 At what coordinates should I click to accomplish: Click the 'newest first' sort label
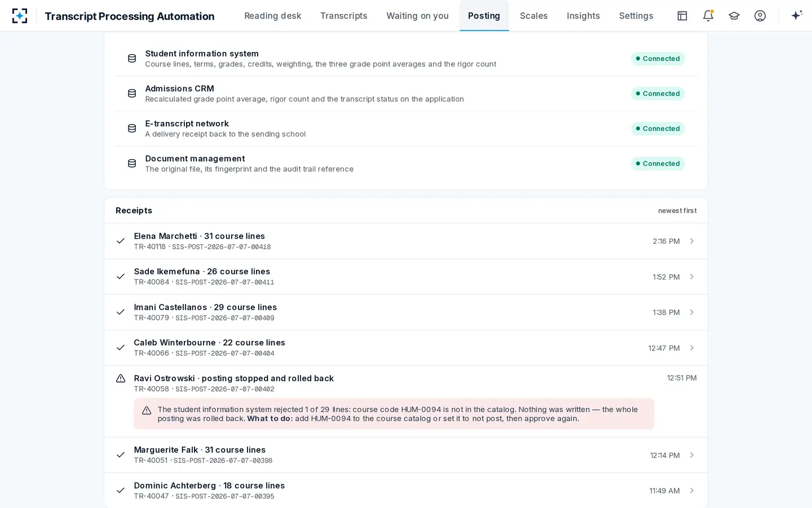(677, 211)
